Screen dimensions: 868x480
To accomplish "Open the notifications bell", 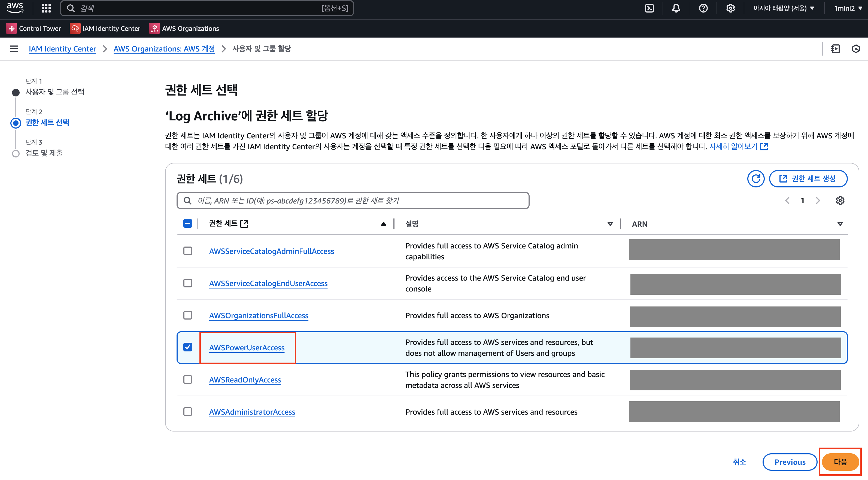I will [676, 8].
